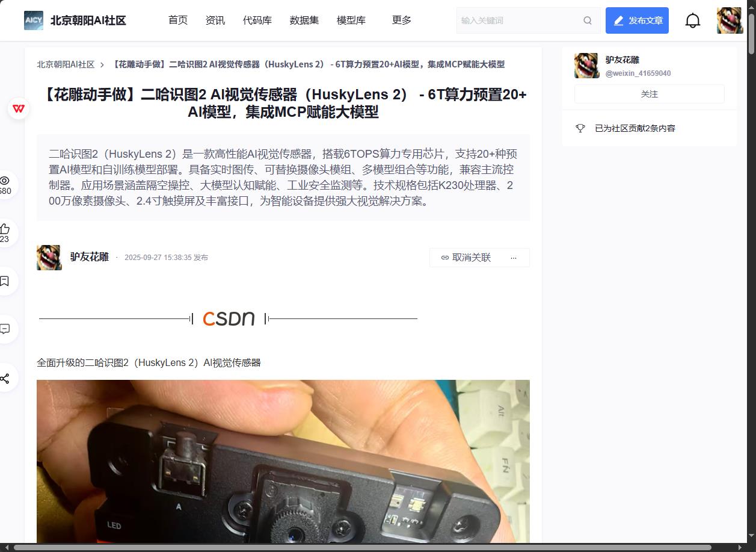
Task: Select the 模型库 nav item
Action: pos(351,20)
